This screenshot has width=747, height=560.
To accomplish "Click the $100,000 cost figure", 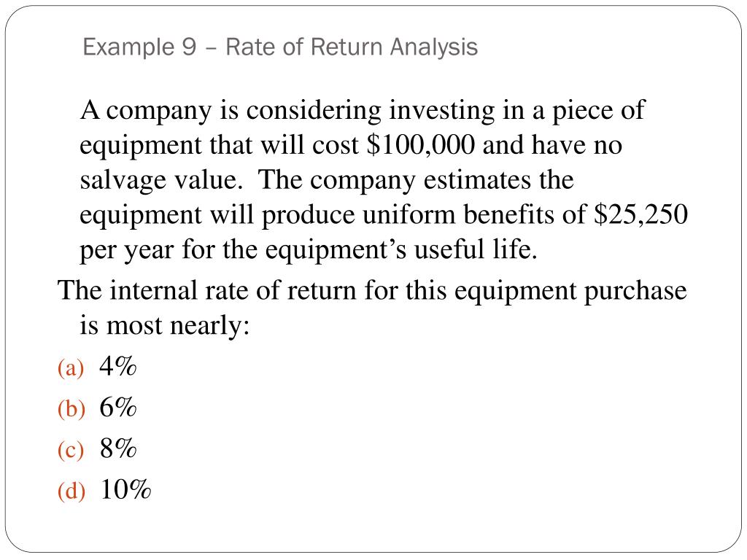I will (420, 145).
